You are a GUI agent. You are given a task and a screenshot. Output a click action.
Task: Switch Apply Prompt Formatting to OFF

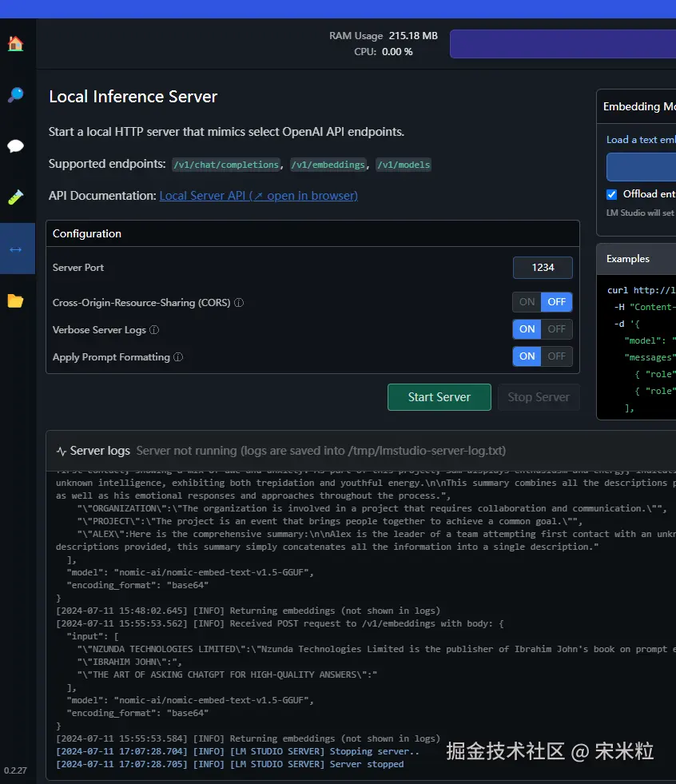(557, 356)
